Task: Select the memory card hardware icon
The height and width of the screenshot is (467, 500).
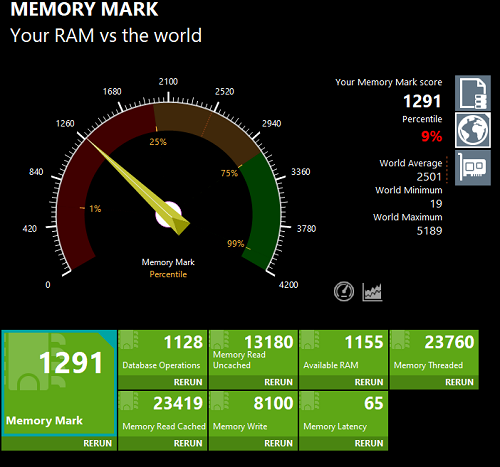Action: click(x=473, y=167)
